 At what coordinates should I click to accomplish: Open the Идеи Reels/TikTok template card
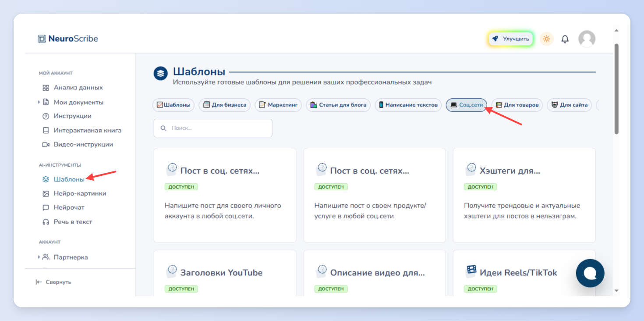pyautogui.click(x=524, y=273)
